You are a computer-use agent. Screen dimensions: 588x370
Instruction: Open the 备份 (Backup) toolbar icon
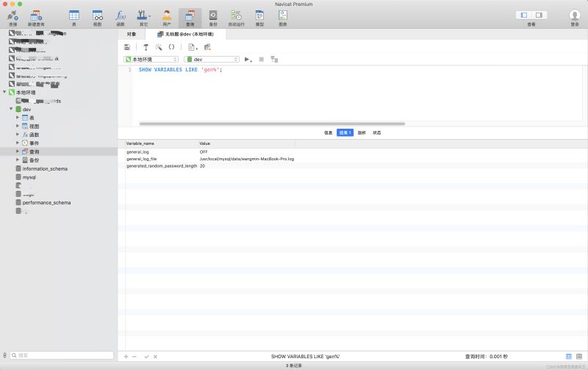point(213,16)
